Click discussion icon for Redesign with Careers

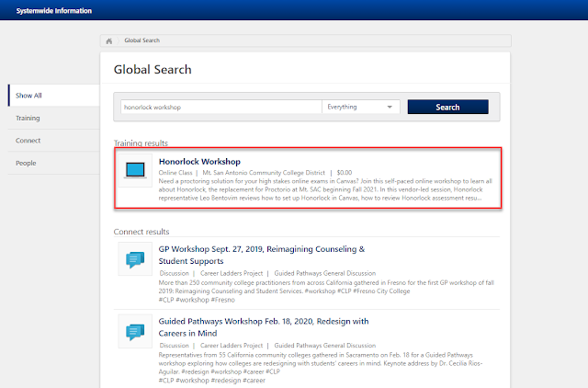pyautogui.click(x=135, y=331)
